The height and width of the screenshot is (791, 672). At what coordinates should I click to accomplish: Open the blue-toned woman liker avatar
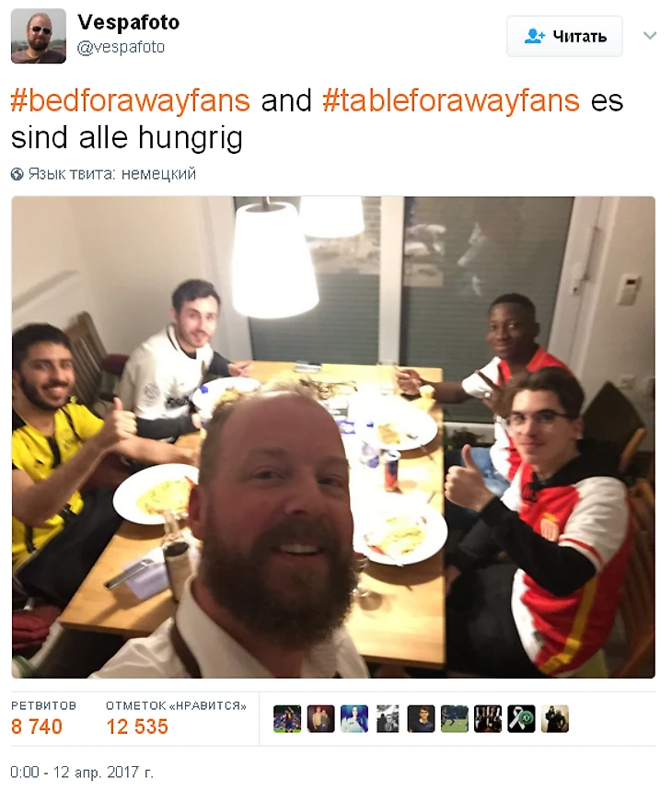tap(354, 718)
